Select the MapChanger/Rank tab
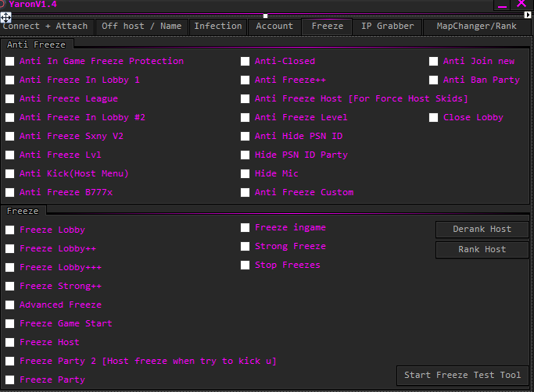 click(x=476, y=27)
